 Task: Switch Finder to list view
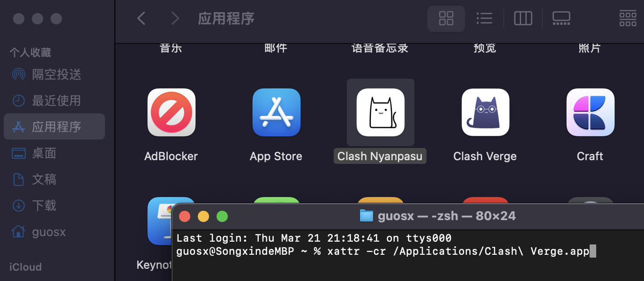tap(484, 18)
